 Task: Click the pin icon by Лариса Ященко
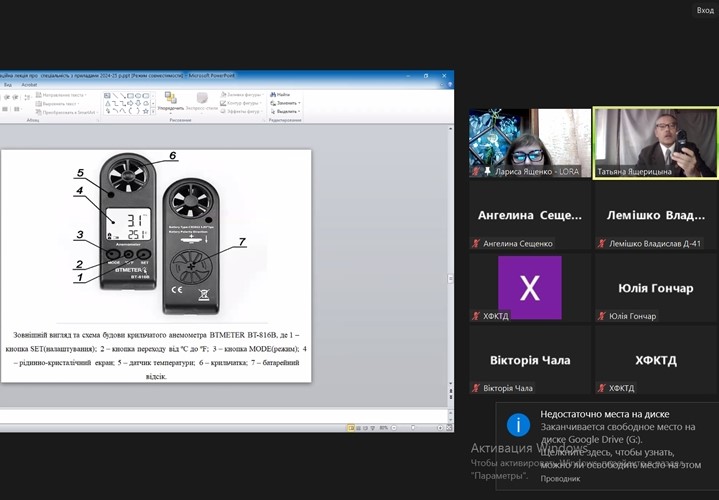pyautogui.click(x=488, y=171)
